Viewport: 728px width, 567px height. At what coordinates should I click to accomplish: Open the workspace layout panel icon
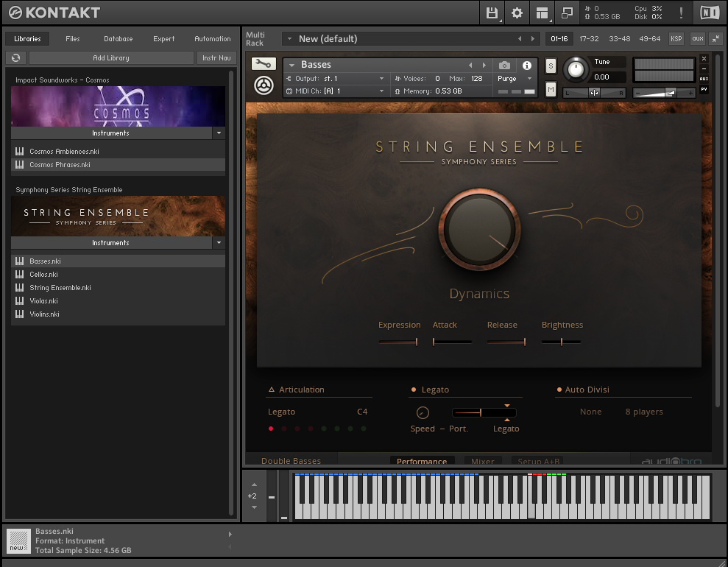pos(542,13)
